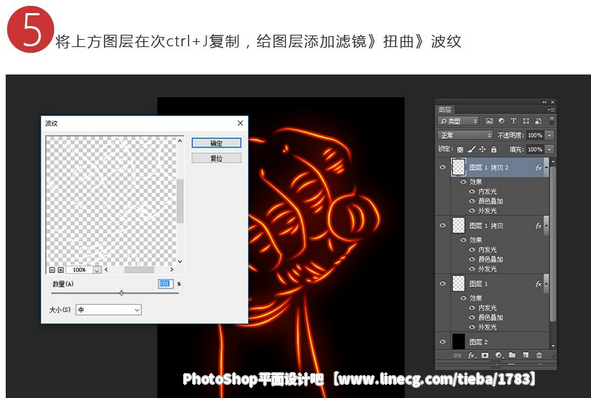
Task: Click the add layer style fx icon
Action: point(471,355)
